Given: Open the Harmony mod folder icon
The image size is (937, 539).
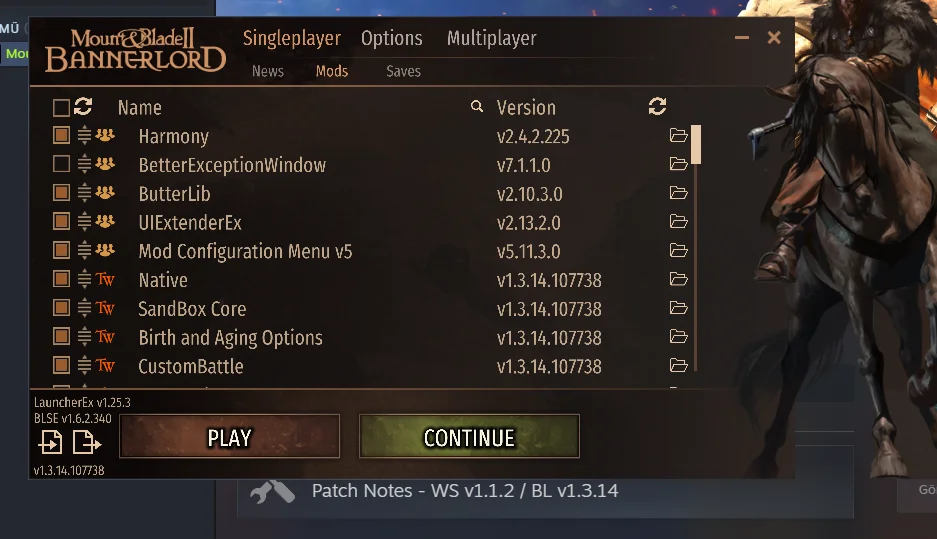Looking at the screenshot, I should (678, 136).
